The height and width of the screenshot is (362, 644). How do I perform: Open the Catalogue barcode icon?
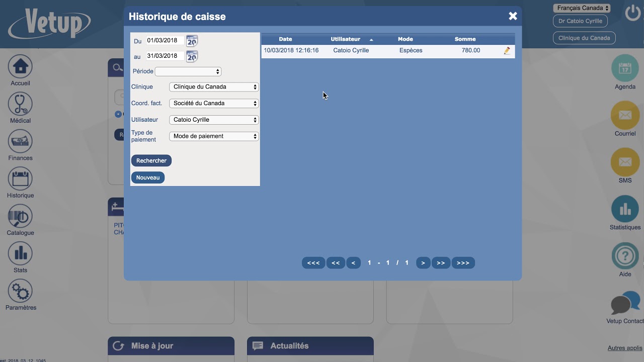(x=20, y=217)
